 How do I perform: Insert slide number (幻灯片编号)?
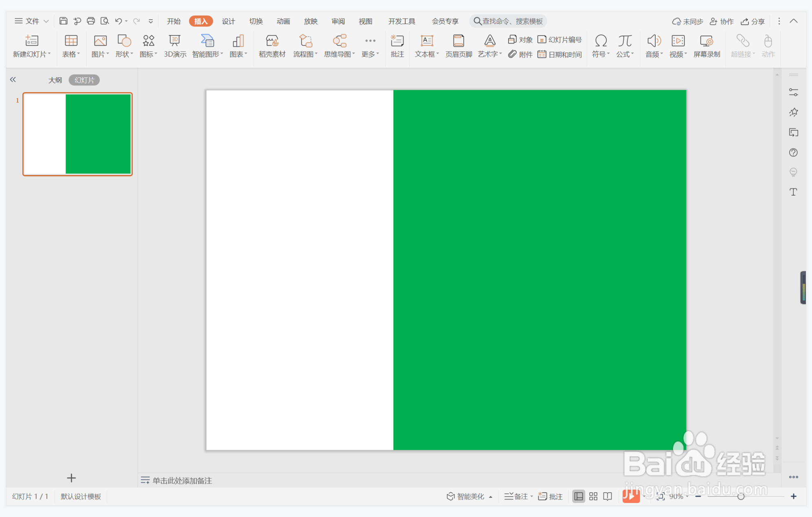coord(560,40)
